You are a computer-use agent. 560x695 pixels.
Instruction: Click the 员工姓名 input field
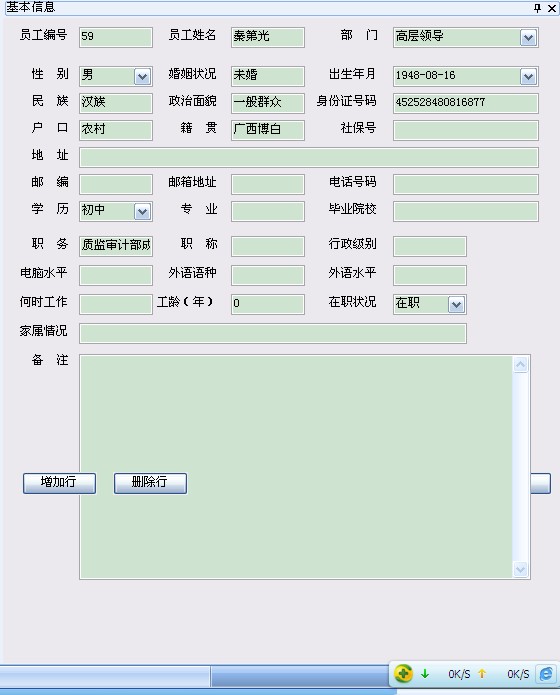(268, 37)
